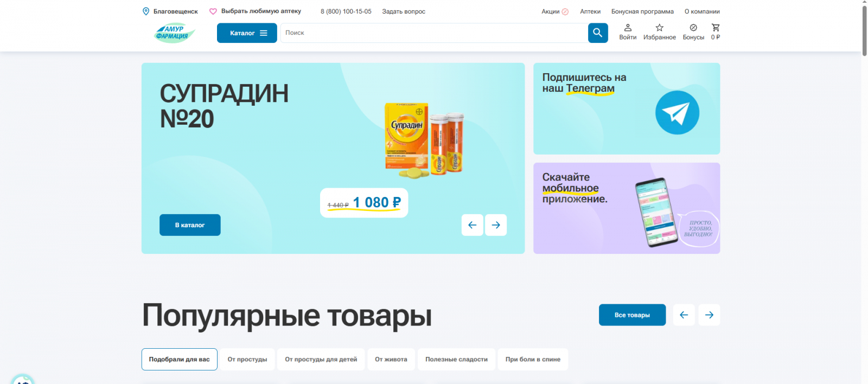Open the Каталог menu button
The width and height of the screenshot is (868, 384).
coord(247,33)
